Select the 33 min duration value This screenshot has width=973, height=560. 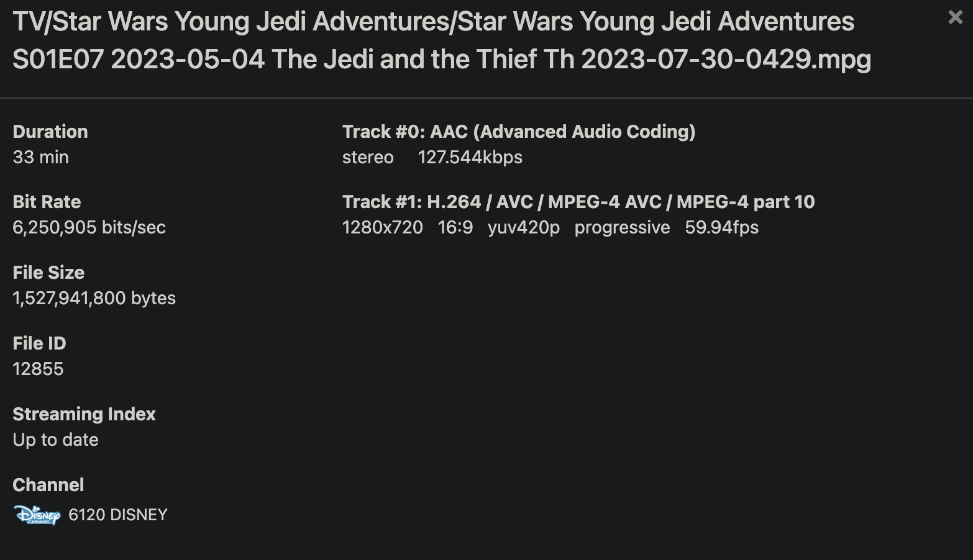coord(41,157)
